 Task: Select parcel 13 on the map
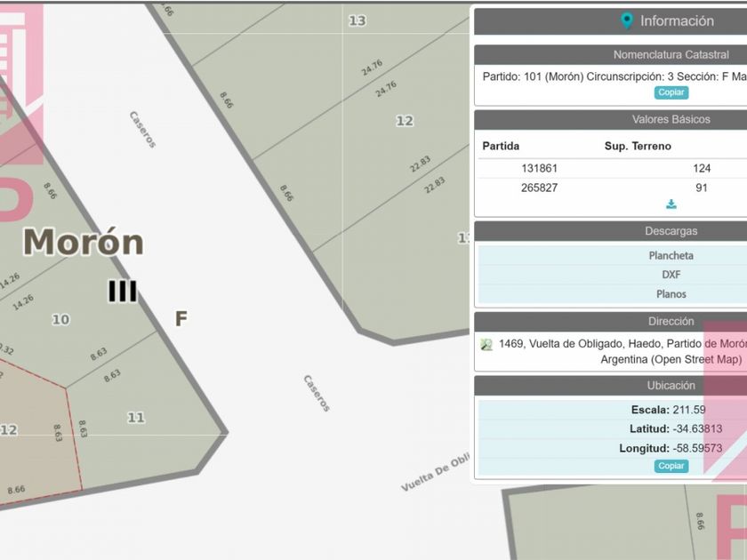tap(357, 21)
